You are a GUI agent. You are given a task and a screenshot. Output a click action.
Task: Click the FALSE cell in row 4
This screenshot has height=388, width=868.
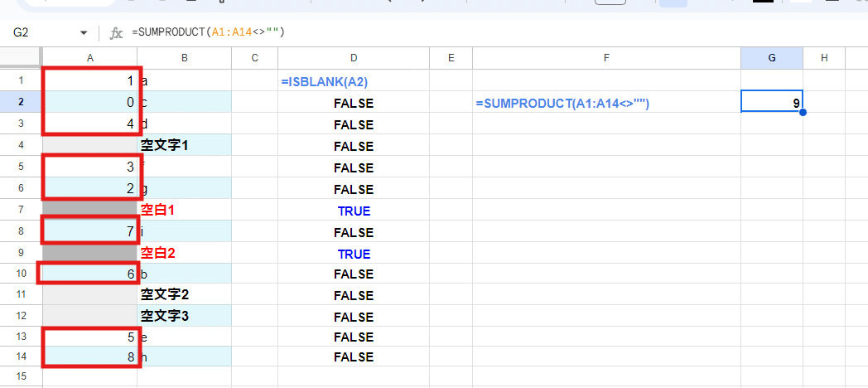354,147
